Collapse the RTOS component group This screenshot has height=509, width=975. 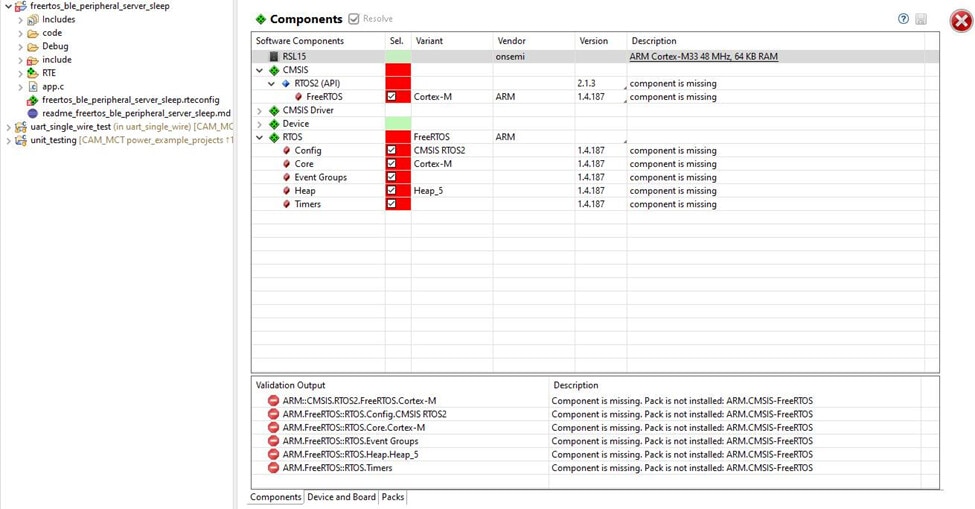pyautogui.click(x=260, y=137)
